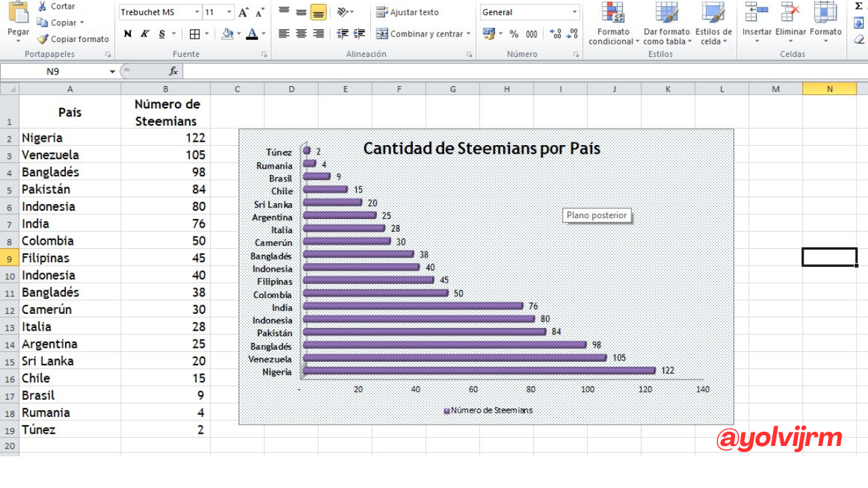Open the Trebuchet MS font dropdown

pyautogui.click(x=197, y=12)
